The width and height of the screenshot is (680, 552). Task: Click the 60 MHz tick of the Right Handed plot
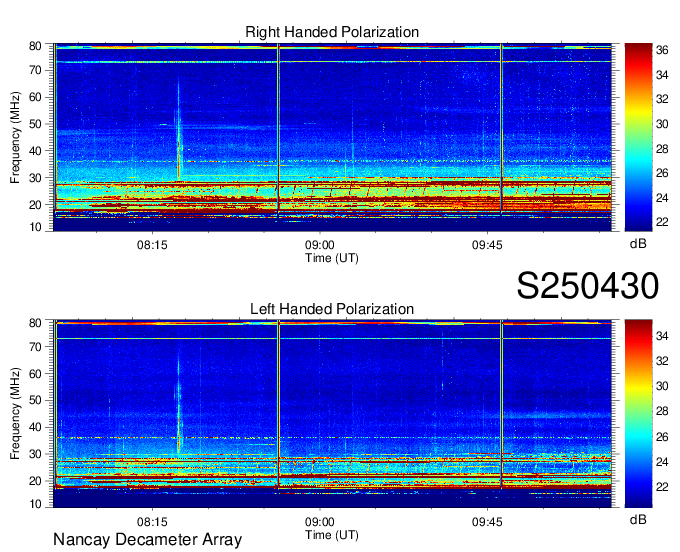[x=35, y=97]
